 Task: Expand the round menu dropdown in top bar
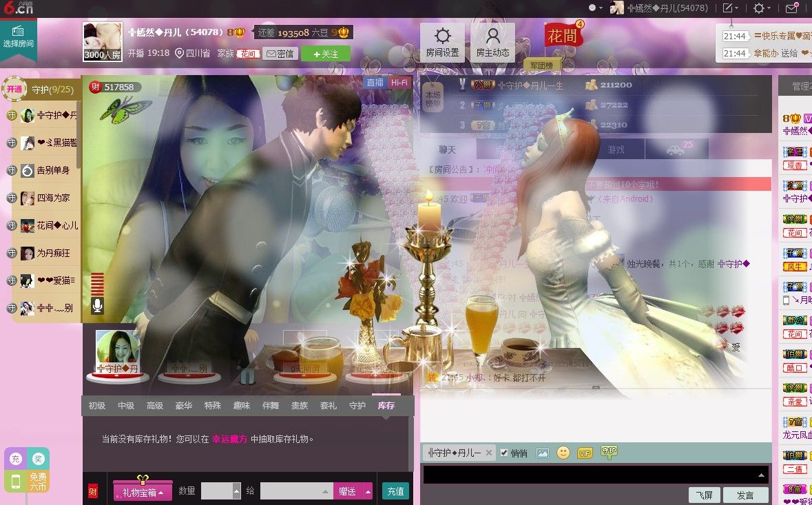pos(596,8)
